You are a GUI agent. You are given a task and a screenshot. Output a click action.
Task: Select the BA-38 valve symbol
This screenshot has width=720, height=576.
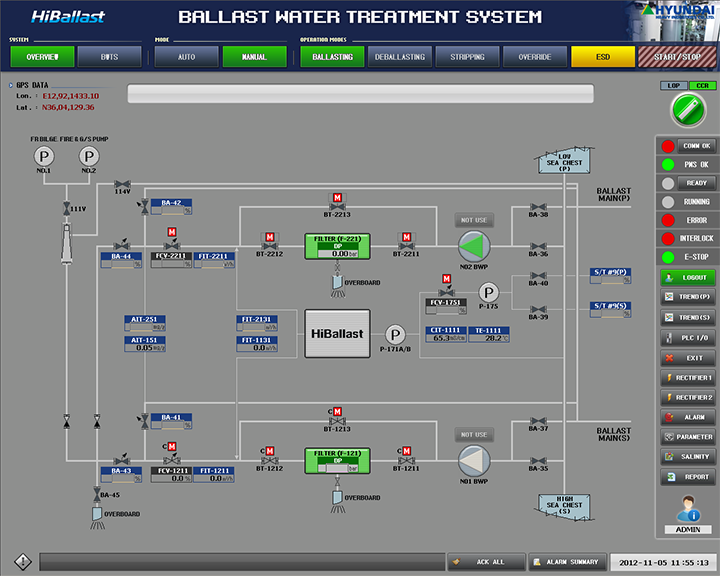click(x=538, y=207)
